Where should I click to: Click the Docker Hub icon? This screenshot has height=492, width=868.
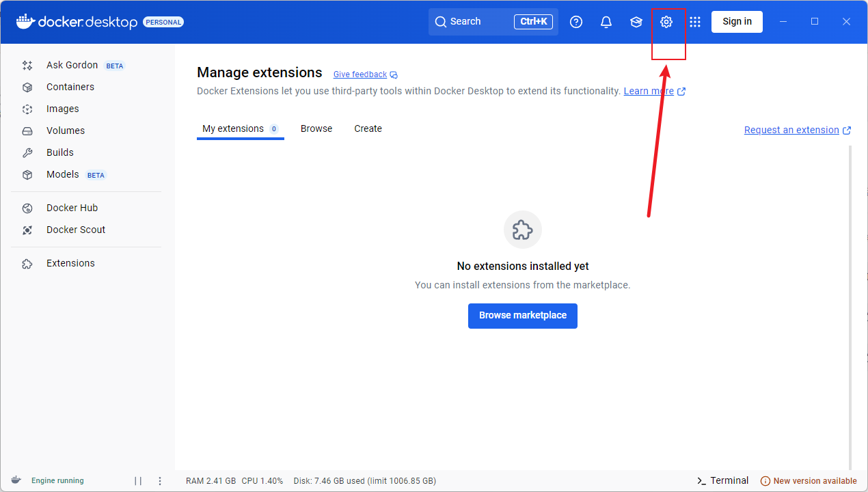pos(27,208)
